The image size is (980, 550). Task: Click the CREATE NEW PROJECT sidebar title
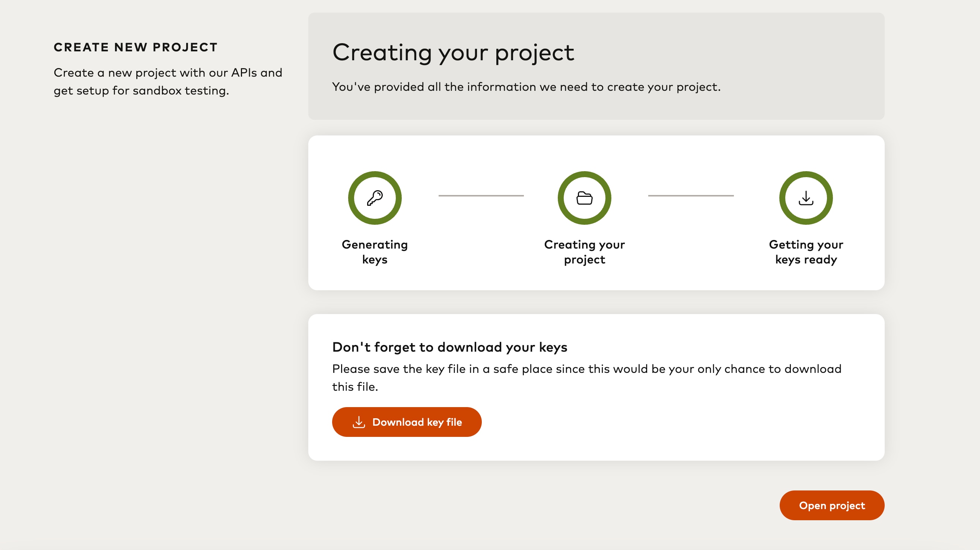[136, 47]
